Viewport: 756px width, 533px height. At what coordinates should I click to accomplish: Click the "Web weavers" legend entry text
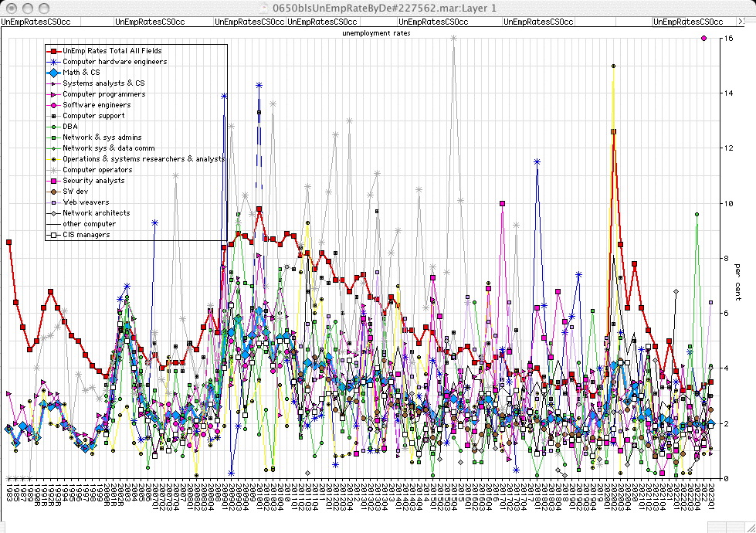[x=86, y=202]
